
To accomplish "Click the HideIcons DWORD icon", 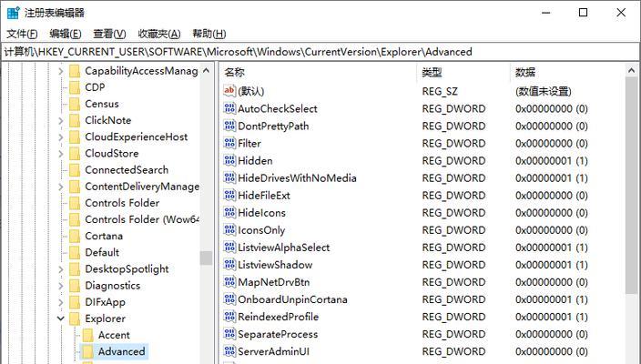I will (229, 212).
